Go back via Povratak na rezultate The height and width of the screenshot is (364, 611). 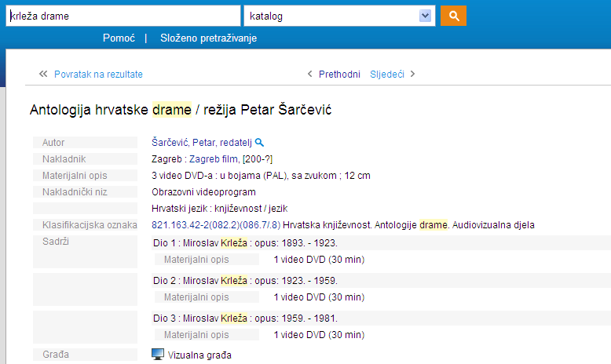98,75
